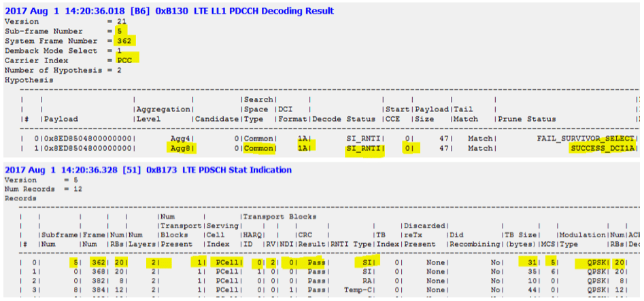Select the SUCCESS_DCI1A prune status
The height and width of the screenshot is (301, 644).
click(602, 148)
